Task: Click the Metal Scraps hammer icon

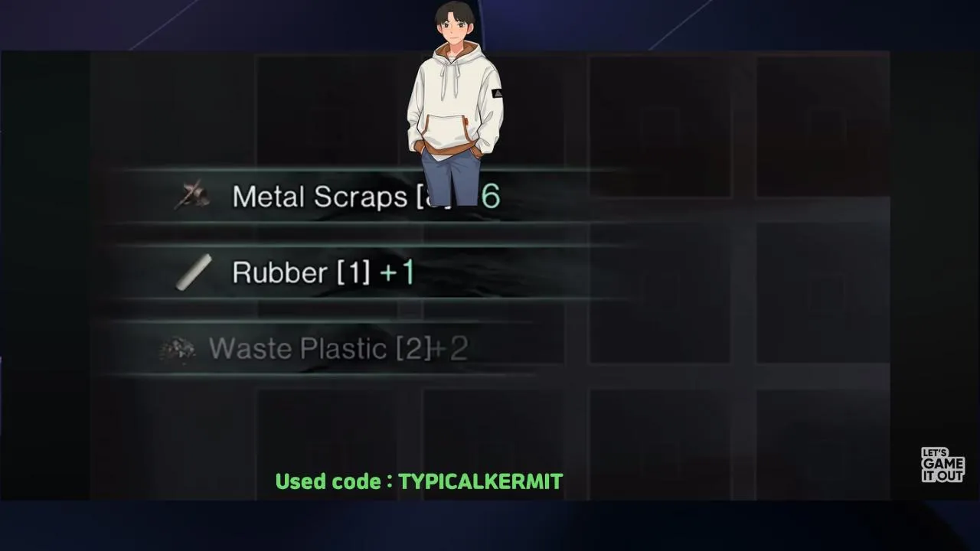Action: 193,196
